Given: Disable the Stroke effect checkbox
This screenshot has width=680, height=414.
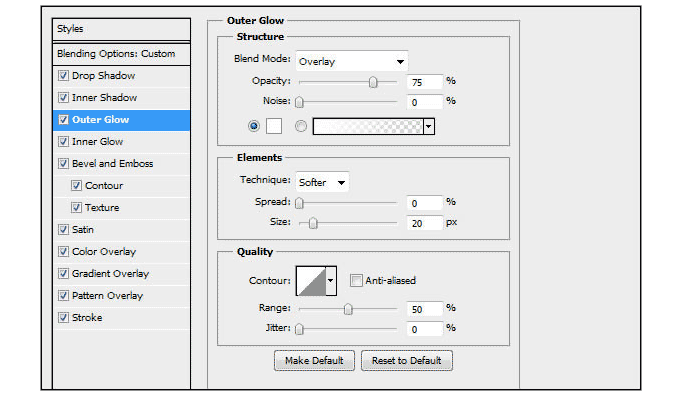Looking at the screenshot, I should tap(64, 318).
